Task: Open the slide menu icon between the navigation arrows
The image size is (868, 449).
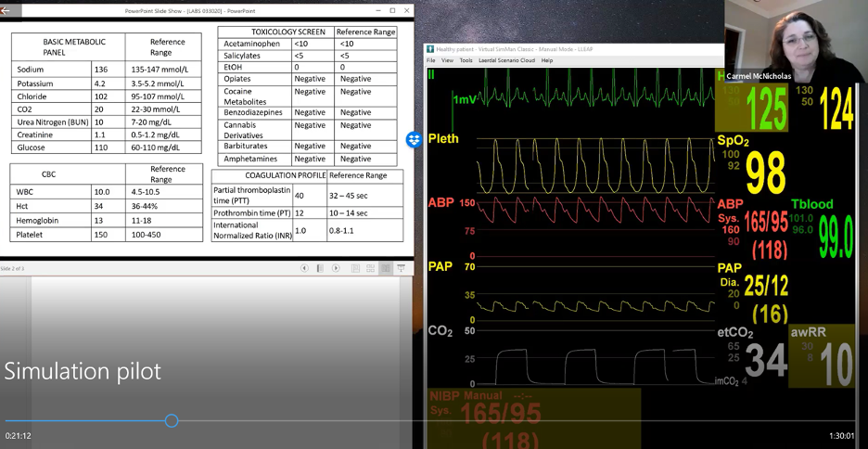Action: (x=320, y=268)
